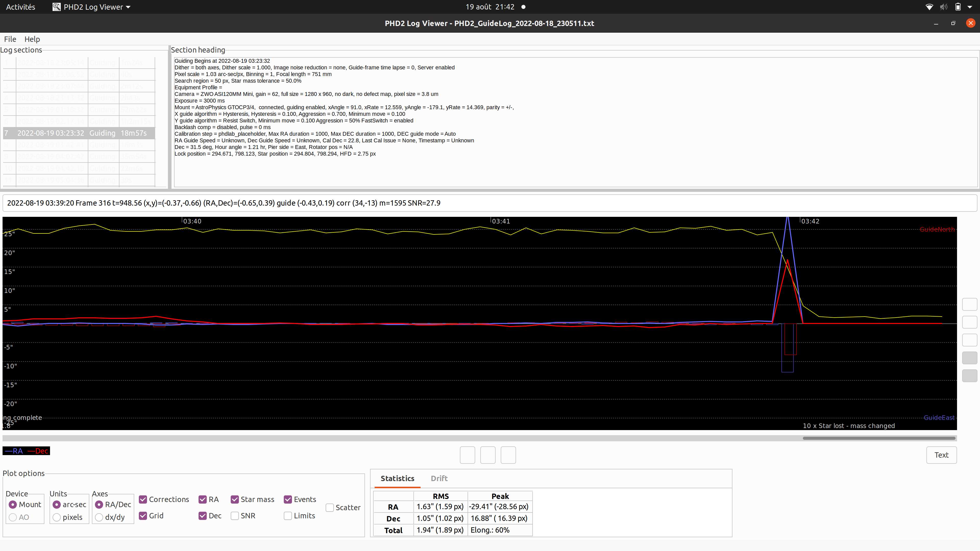This screenshot has width=980, height=551.
Task: Click the topmost blank button right of graph
Action: (x=969, y=304)
